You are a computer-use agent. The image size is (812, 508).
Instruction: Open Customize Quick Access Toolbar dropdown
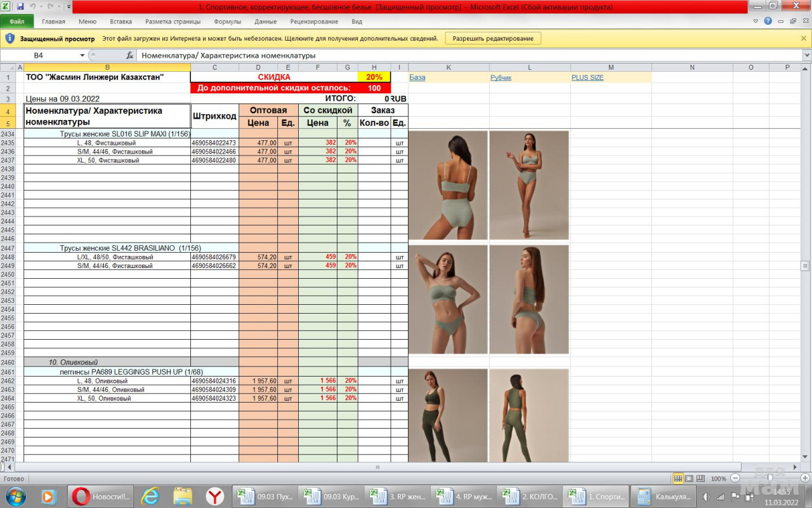point(68,6)
